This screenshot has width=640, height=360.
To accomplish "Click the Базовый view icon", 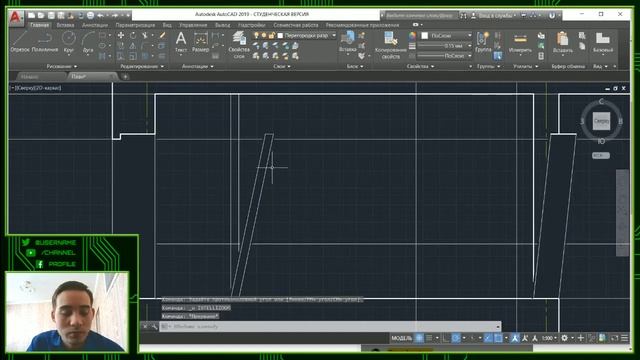I will click(603, 42).
